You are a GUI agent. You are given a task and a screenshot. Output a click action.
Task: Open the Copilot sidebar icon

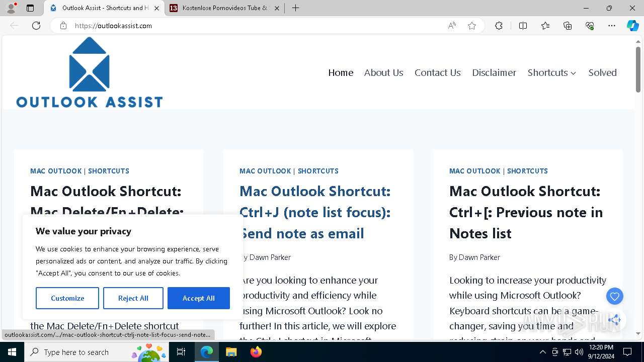coord(632,26)
